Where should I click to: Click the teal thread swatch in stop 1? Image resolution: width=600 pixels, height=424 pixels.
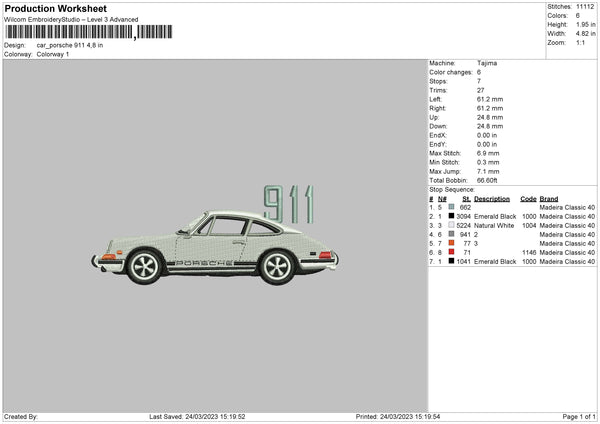point(451,207)
